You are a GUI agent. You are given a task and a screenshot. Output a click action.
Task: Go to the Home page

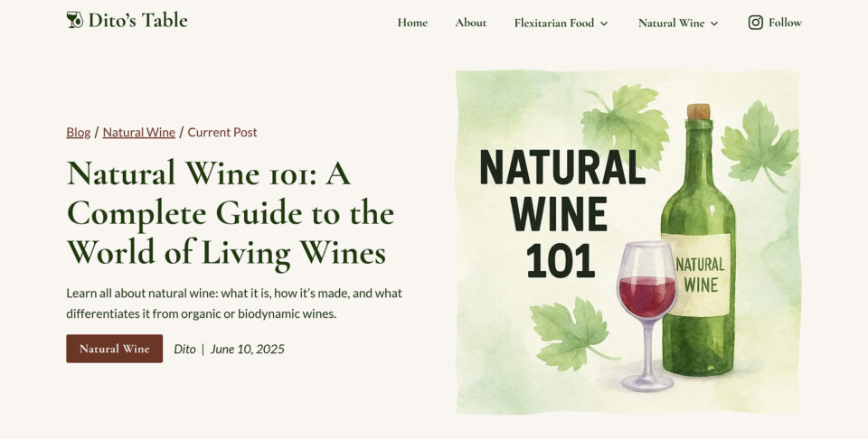click(412, 23)
